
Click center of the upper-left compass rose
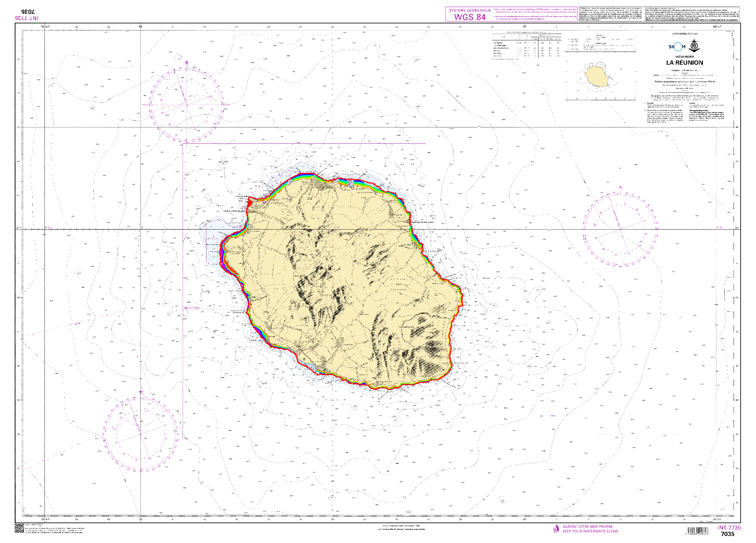pyautogui.click(x=187, y=104)
